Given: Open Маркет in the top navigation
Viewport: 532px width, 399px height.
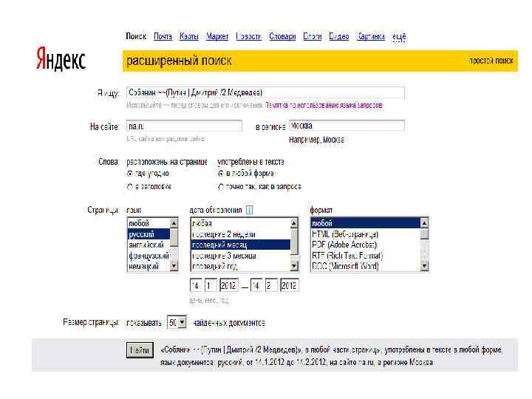Looking at the screenshot, I should pyautogui.click(x=217, y=36).
